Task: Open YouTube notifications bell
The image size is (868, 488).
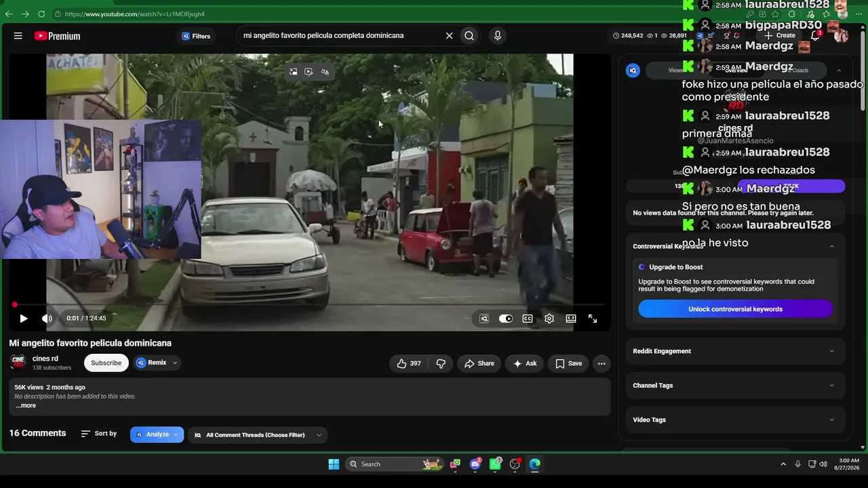Action: coord(816,35)
